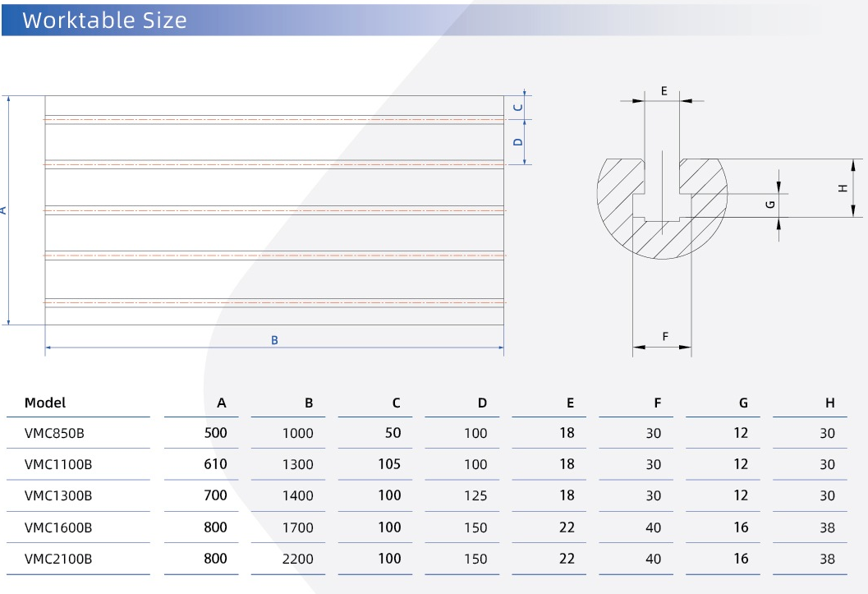Screen dimensions: 868x594
Task: Click the E value for VMC2100B
Action: (x=567, y=559)
